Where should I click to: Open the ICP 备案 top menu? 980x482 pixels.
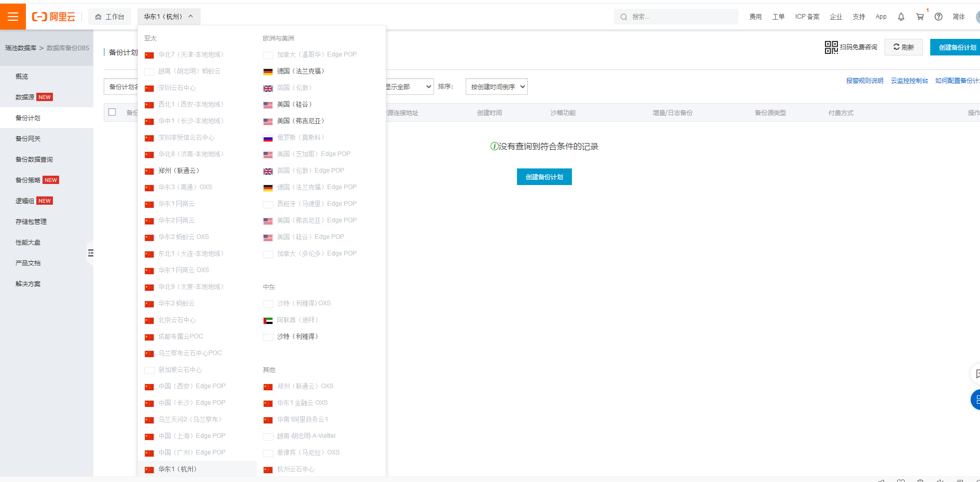tap(807, 17)
